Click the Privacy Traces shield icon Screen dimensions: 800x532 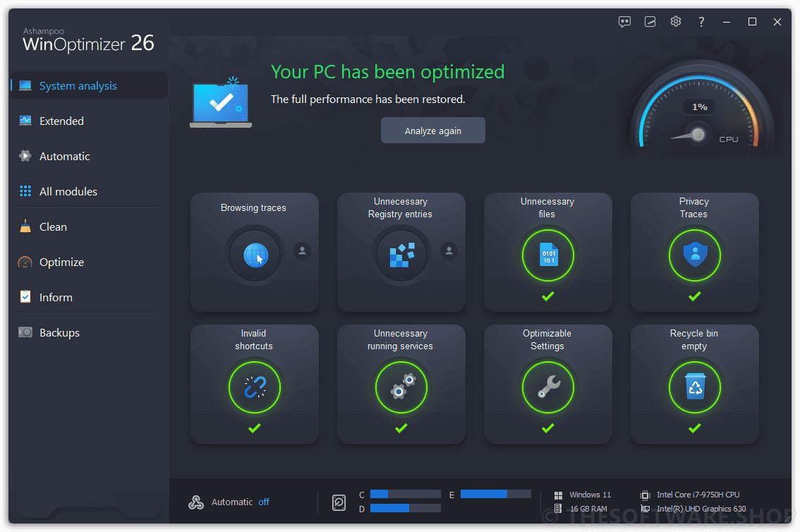(695, 255)
